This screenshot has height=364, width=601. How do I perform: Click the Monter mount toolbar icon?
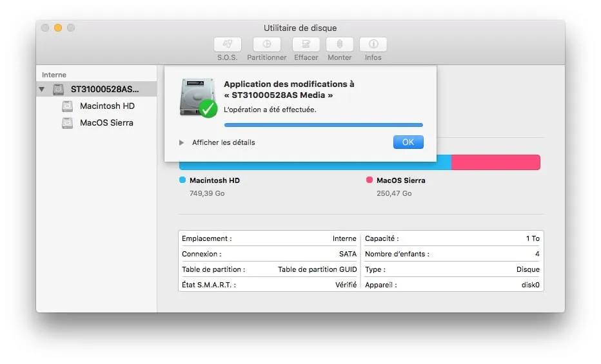point(340,44)
